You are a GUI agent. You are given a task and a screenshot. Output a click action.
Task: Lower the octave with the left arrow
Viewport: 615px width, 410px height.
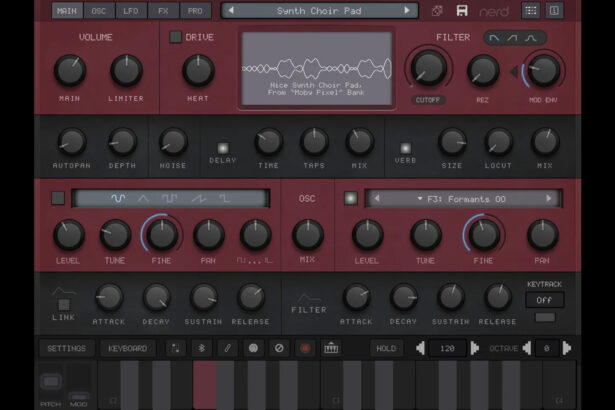pyautogui.click(x=527, y=348)
